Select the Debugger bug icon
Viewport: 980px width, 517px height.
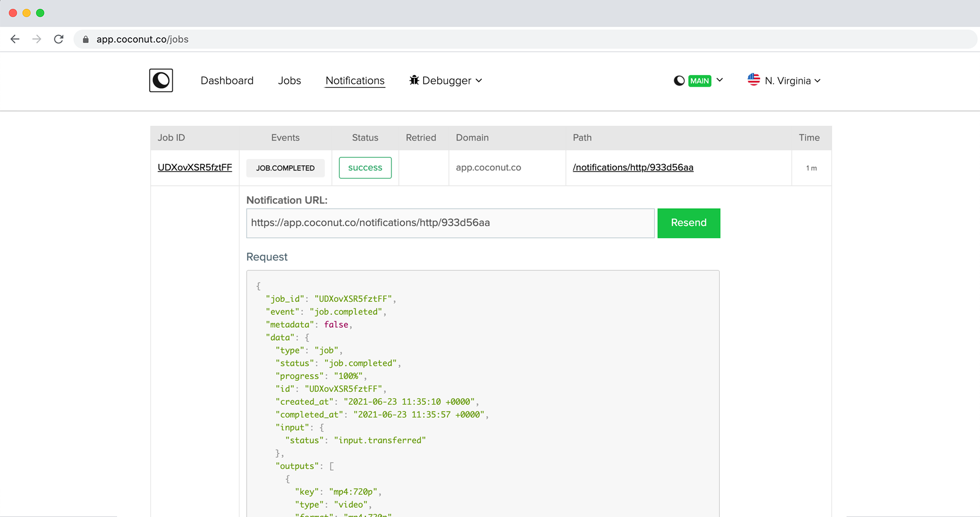click(x=414, y=80)
